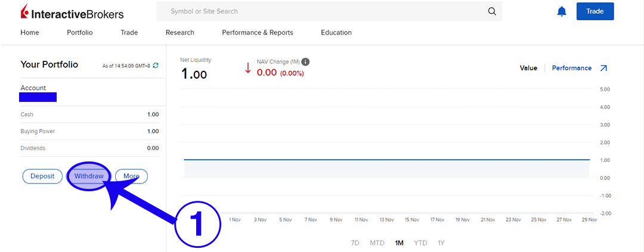Image resolution: width=644 pixels, height=252 pixels.
Task: Select the Value chart view
Action: click(528, 68)
